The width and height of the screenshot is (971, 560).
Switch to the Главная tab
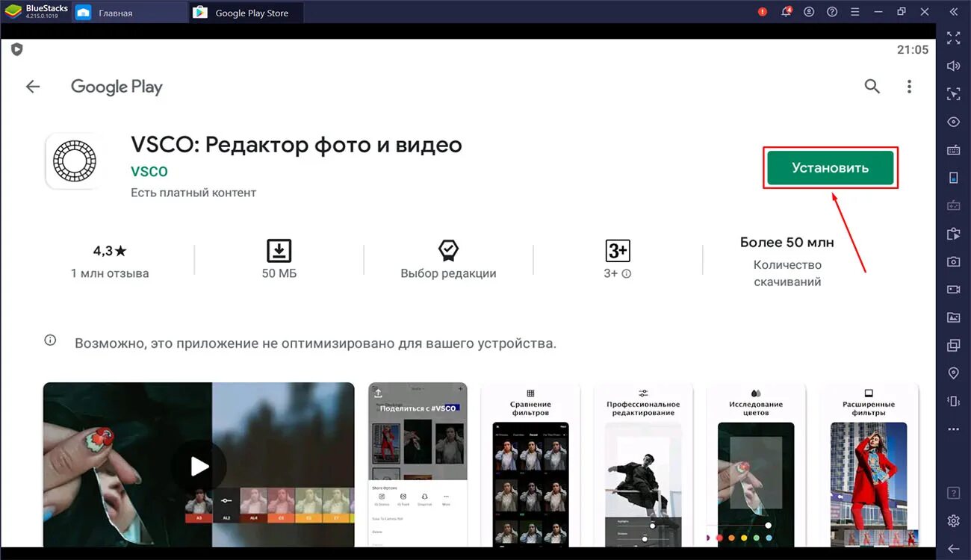(x=129, y=13)
